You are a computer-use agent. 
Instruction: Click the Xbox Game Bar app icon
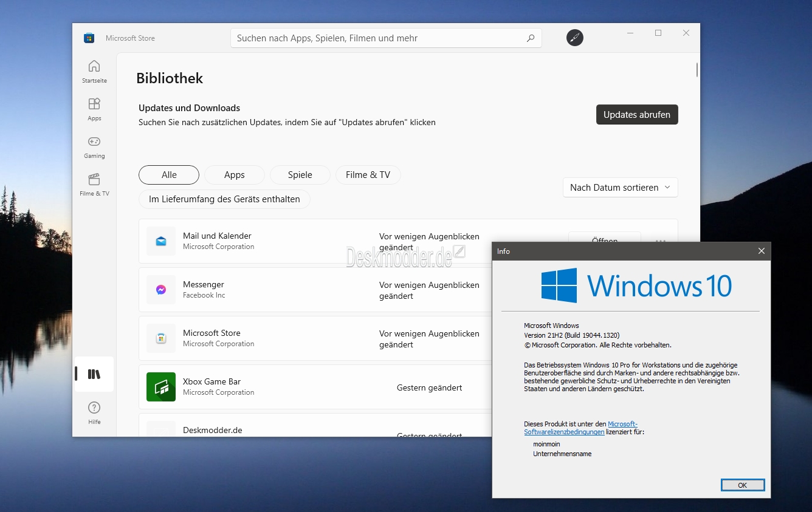click(161, 387)
